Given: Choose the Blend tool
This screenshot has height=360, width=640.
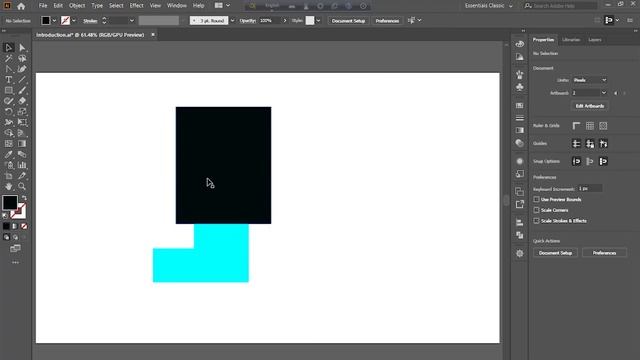Looking at the screenshot, I should tap(22, 154).
